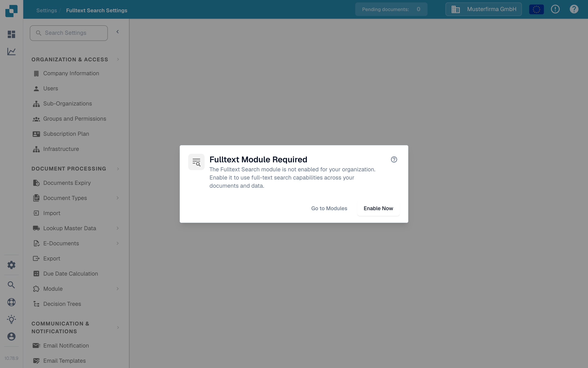Screen dimensions: 588x368
Task: Open Musterfirma GmbH organization selector
Action: pyautogui.click(x=483, y=9)
